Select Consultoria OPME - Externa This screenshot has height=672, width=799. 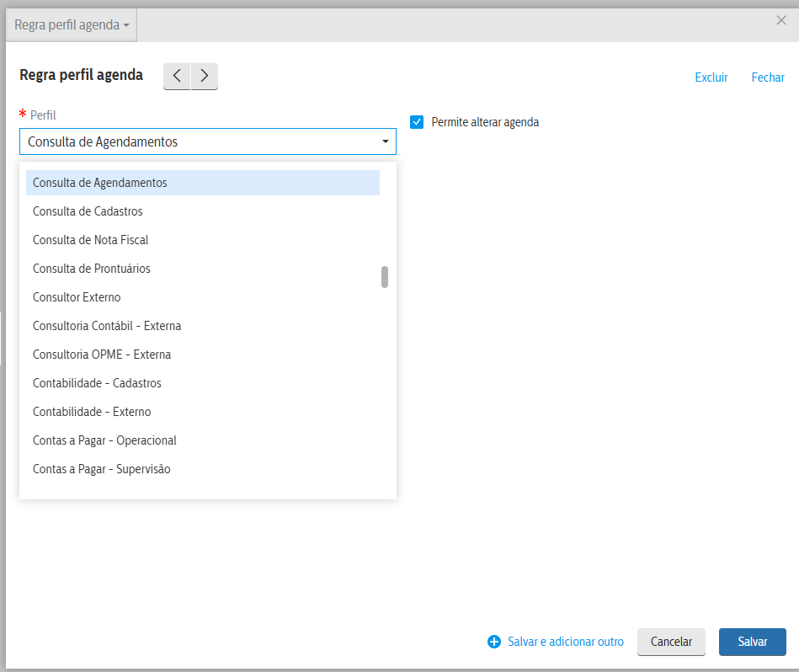[203, 355]
